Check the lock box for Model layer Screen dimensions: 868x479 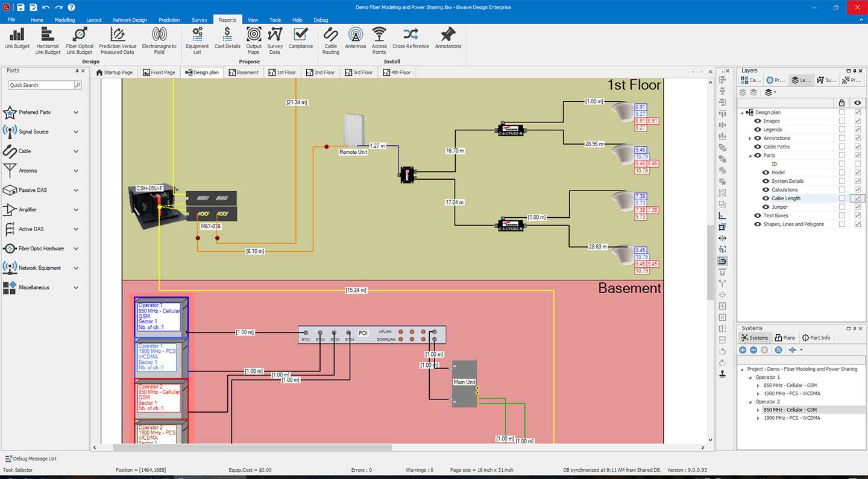[x=842, y=173]
